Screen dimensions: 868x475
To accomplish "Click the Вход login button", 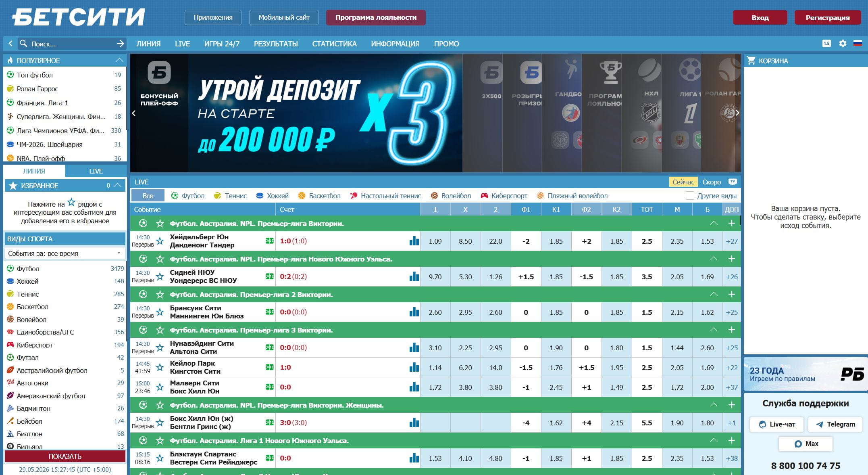I will pos(760,17).
